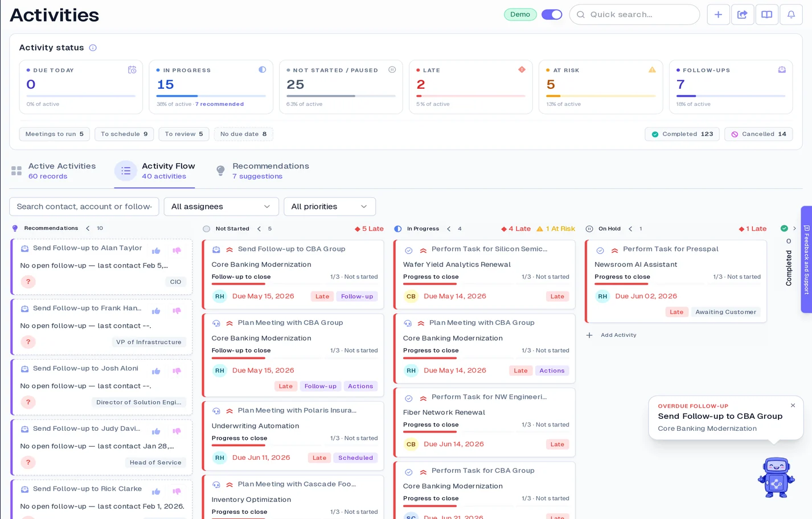Toggle the Demo mode switch
The image size is (812, 519).
(551, 15)
